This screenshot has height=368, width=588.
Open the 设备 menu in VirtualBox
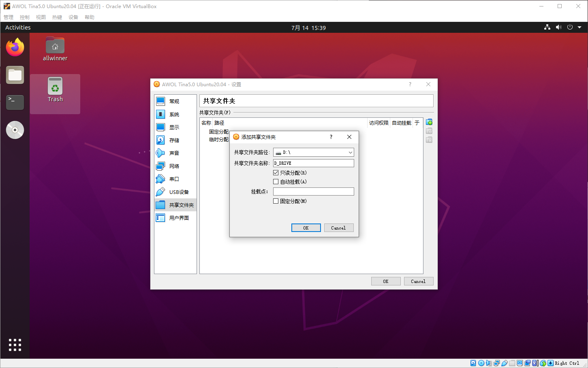[73, 17]
